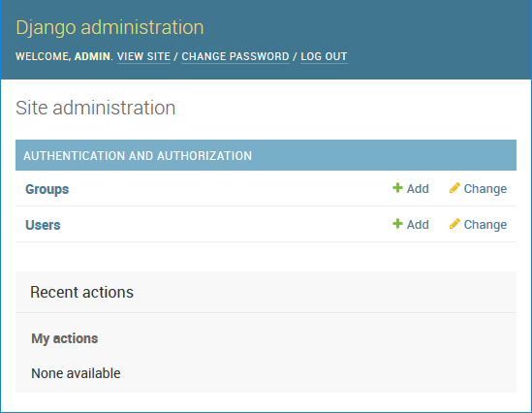Image resolution: width=532 pixels, height=413 pixels.
Task: Click Add link text for Groups
Action: coord(418,189)
